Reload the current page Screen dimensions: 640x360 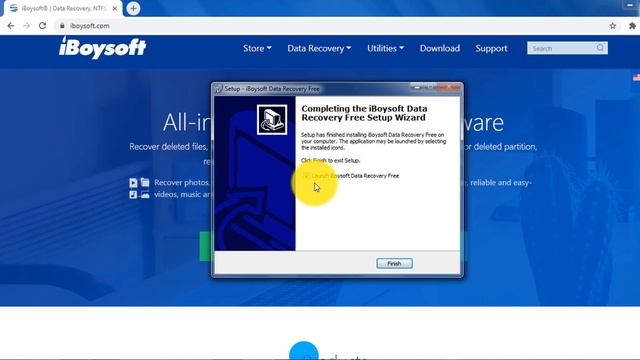click(x=42, y=26)
